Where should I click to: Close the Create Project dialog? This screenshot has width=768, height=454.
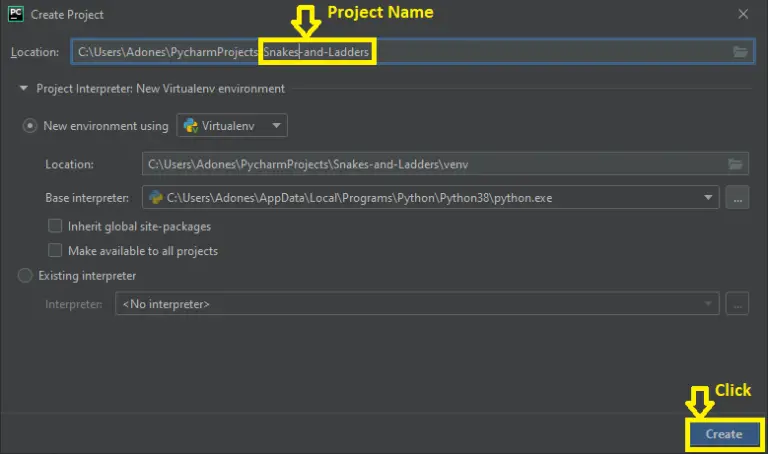742,15
